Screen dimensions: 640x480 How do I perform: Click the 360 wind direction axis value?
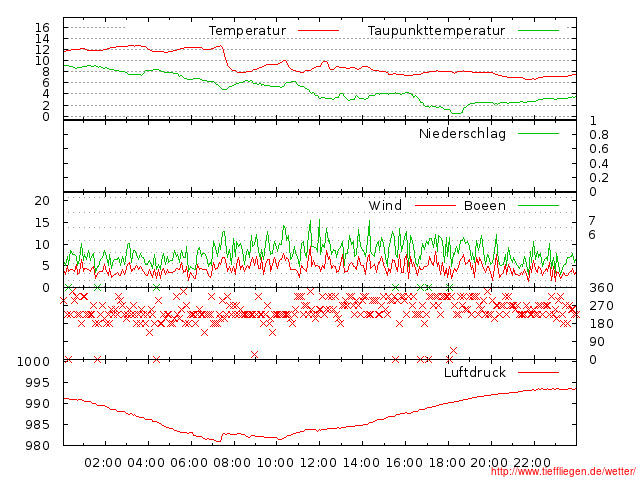601,288
